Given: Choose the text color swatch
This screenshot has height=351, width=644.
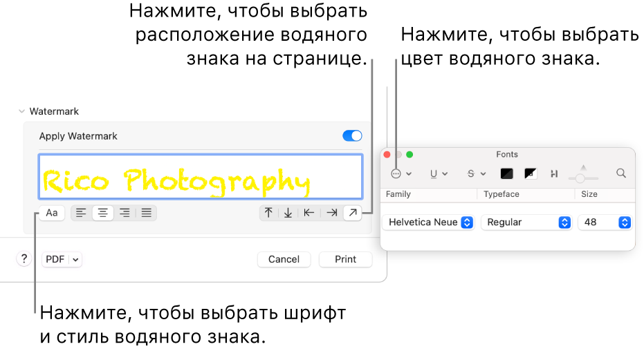Looking at the screenshot, I should click(x=507, y=174).
